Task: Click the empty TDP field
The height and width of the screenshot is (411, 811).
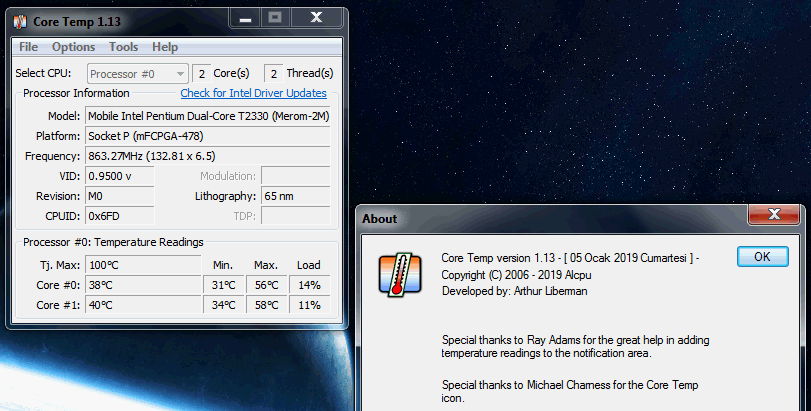Action: pos(295,216)
